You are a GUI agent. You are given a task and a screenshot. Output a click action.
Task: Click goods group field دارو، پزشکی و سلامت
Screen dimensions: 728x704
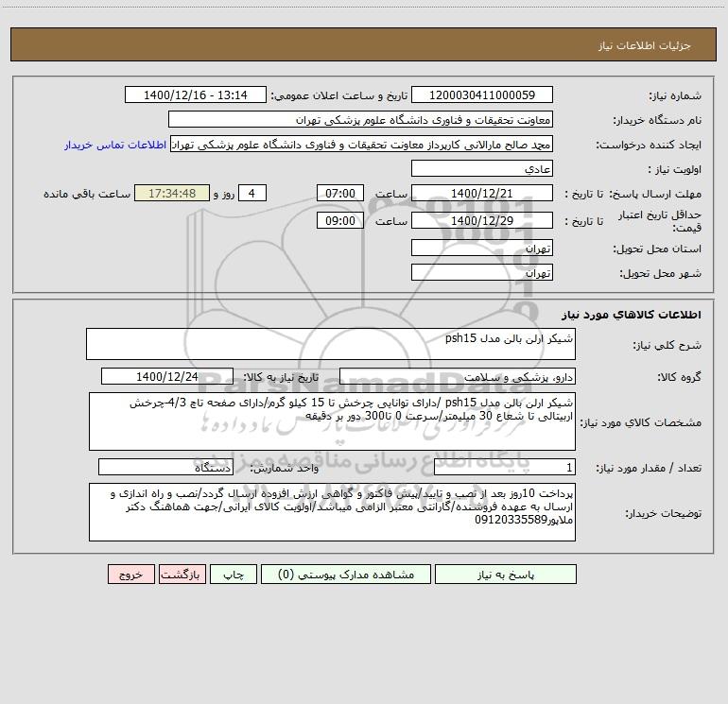pos(458,376)
